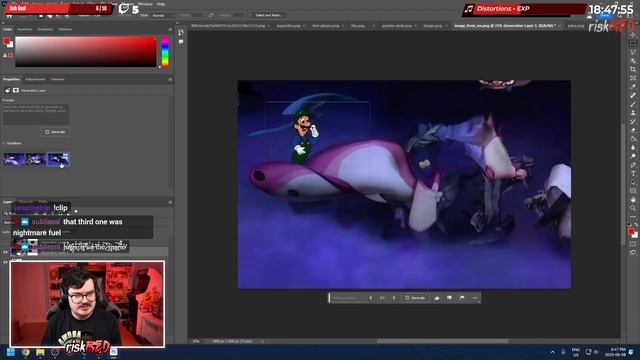Click Generate in the contextual task bar

click(x=415, y=298)
